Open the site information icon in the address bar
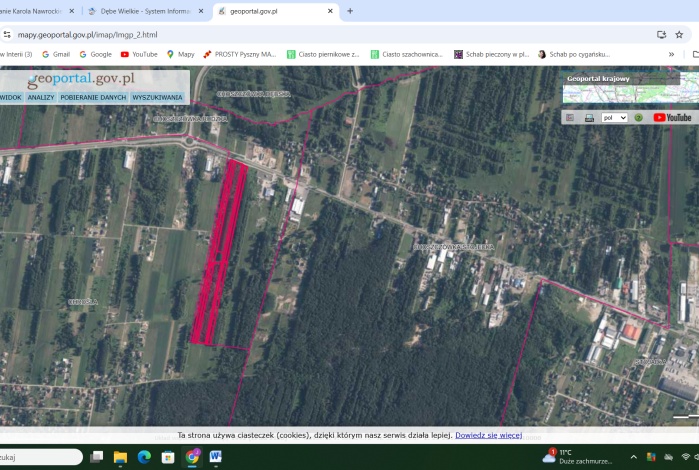Viewport: 699px width, 470px height. [x=7, y=34]
